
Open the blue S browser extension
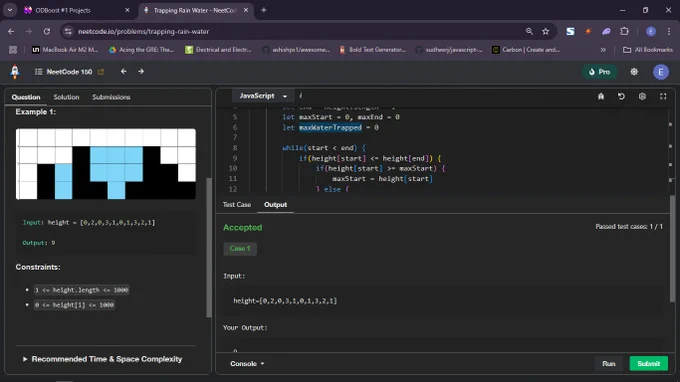(570, 32)
